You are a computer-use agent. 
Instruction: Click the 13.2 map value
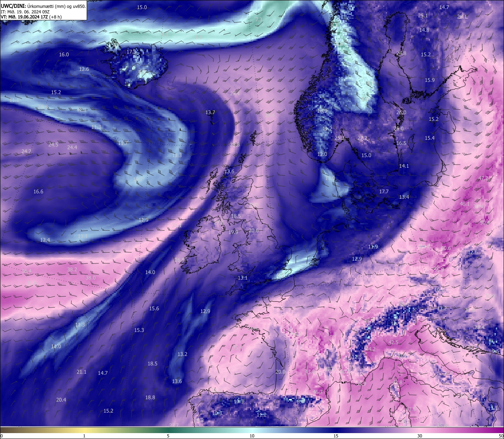coord(182,354)
